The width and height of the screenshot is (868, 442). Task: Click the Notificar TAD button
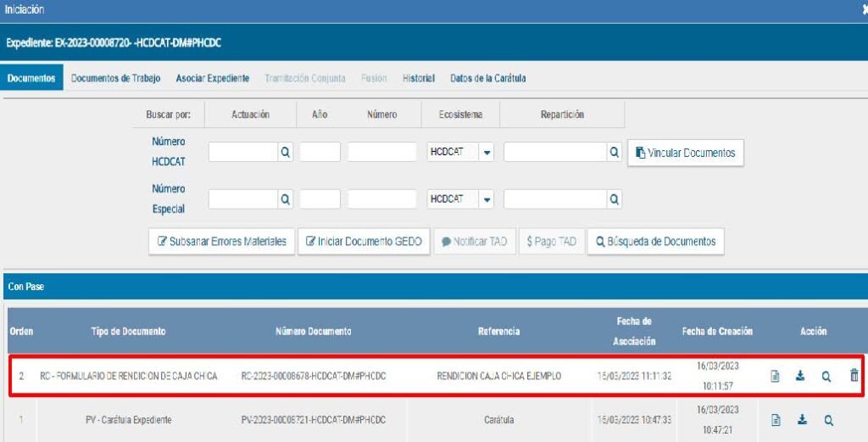point(475,242)
